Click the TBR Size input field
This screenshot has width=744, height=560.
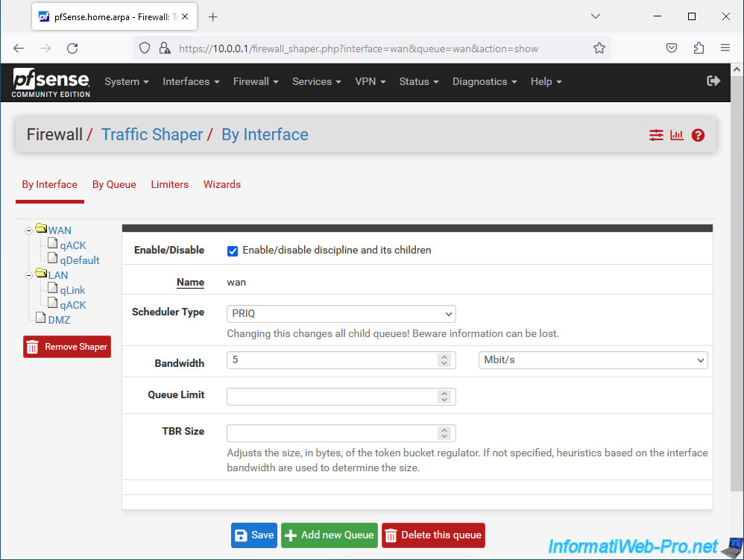341,433
